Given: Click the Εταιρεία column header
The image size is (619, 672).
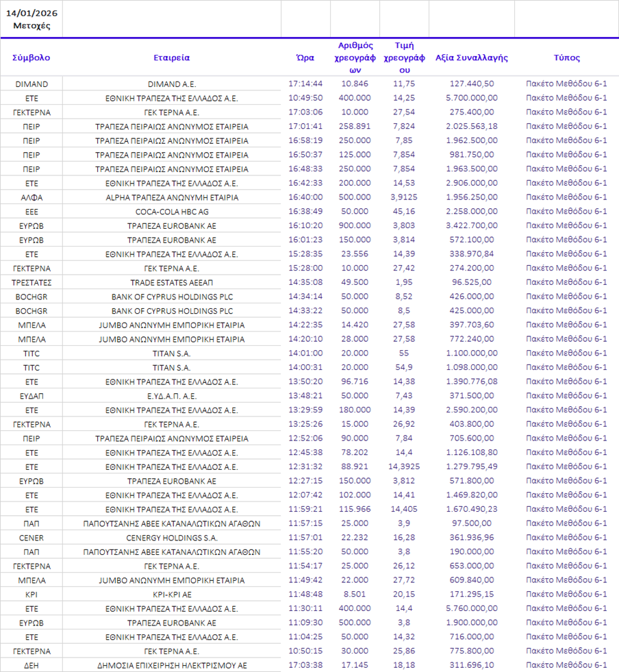Looking at the screenshot, I should pyautogui.click(x=171, y=58).
